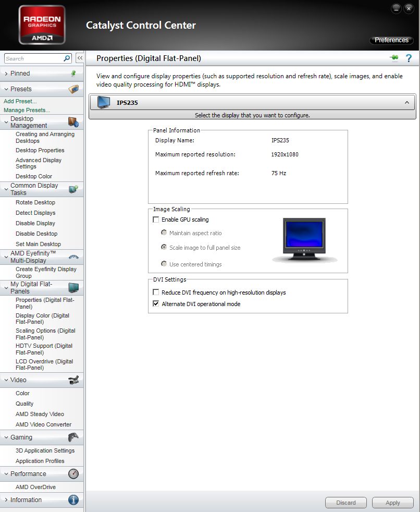Open Desktop Color page
This screenshot has width=420, height=512.
click(34, 176)
